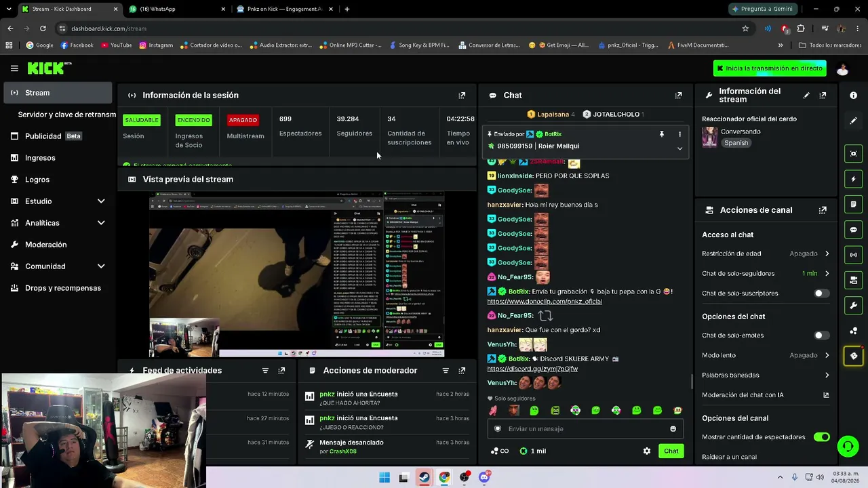Click the Spanish language tag
This screenshot has width=868, height=488.
[x=736, y=143]
